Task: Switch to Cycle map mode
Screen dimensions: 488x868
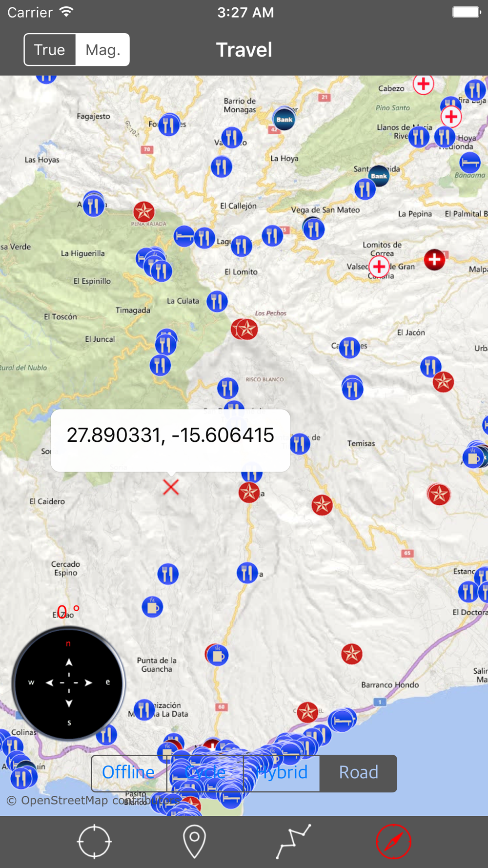Action: point(205,773)
